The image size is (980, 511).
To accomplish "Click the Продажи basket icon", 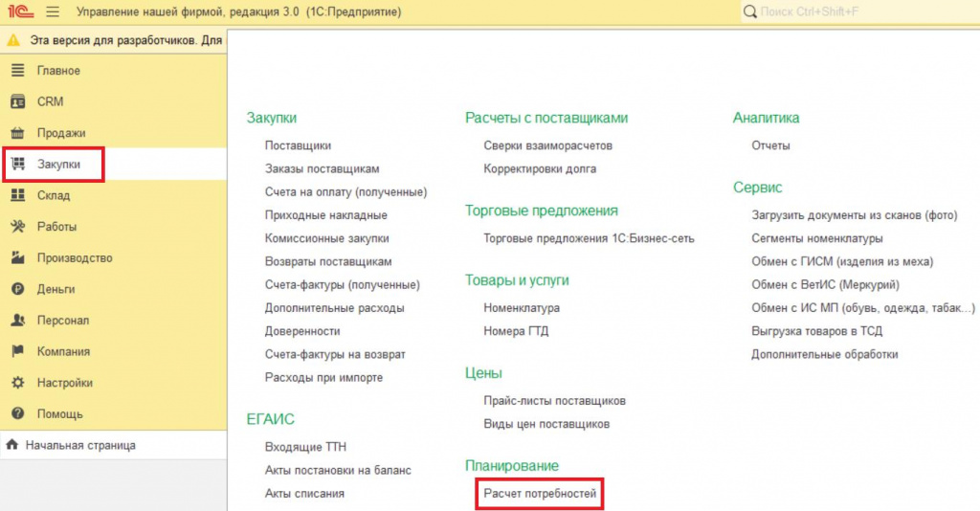I will (18, 133).
